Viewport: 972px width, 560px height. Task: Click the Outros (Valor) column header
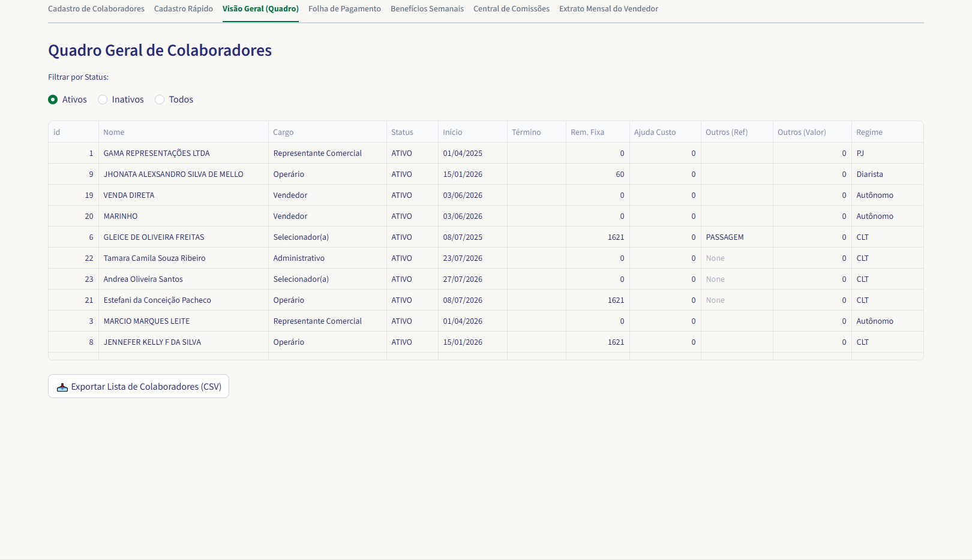pos(812,132)
